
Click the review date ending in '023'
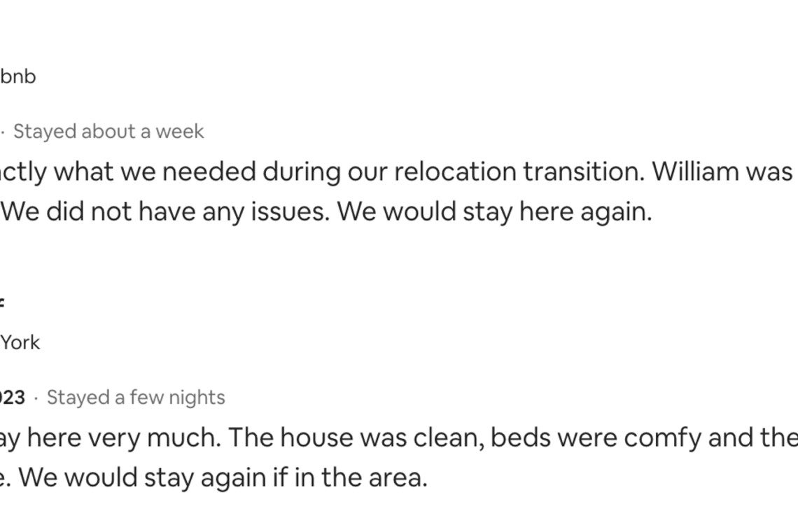click(x=12, y=398)
